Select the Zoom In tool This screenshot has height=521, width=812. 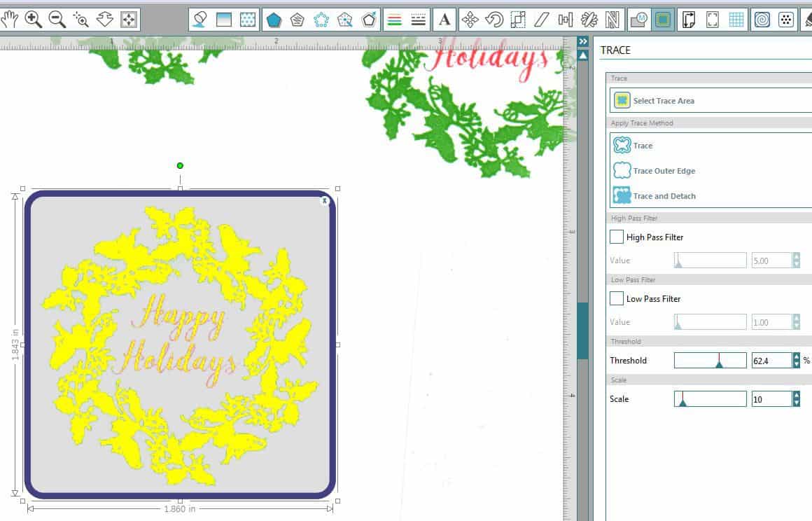coord(31,20)
